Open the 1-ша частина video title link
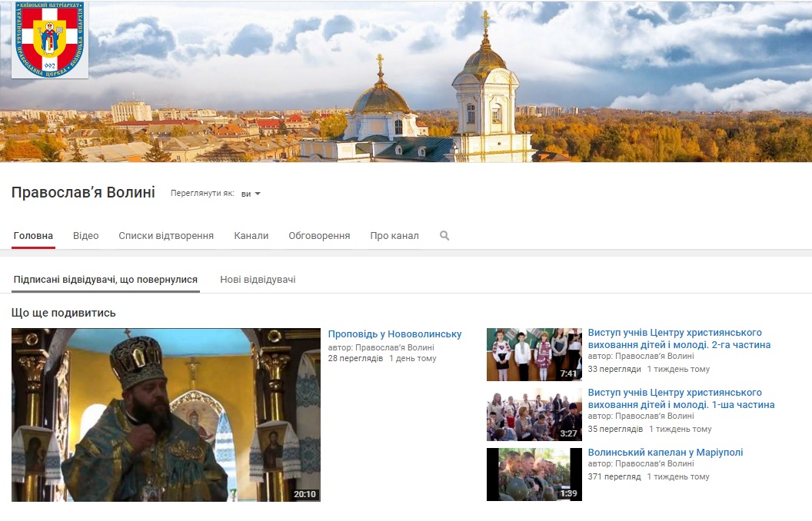 pyautogui.click(x=681, y=399)
